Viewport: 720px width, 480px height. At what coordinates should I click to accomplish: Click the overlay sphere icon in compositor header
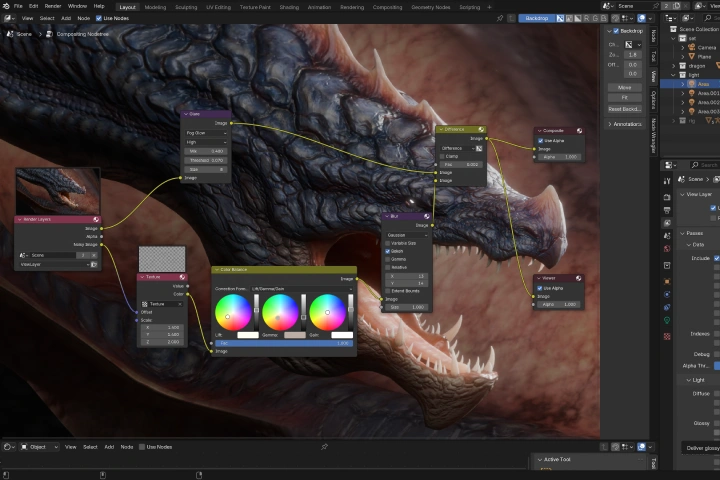coord(641,18)
